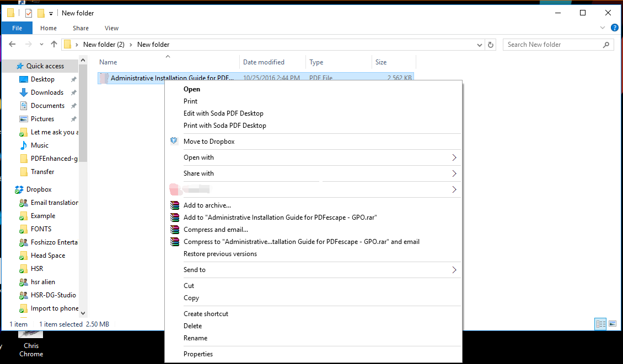Expand the blurred menu entry's submenu arrow
The image size is (623, 364).
454,189
